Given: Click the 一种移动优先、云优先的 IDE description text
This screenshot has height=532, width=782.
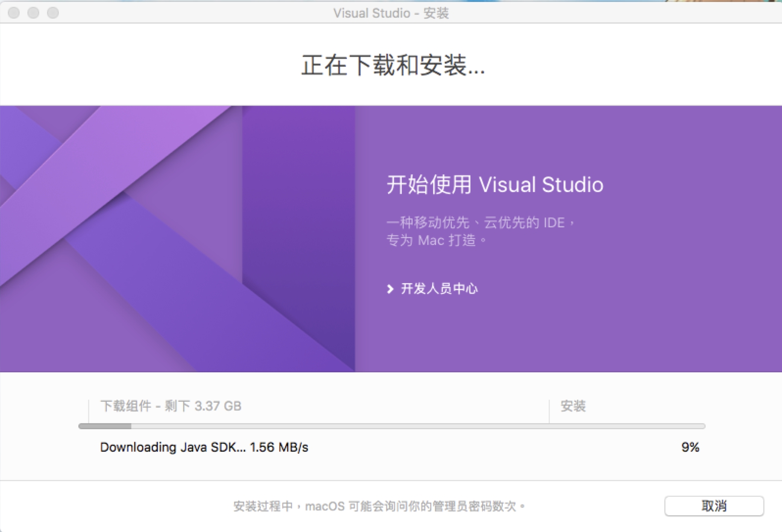Looking at the screenshot, I should pos(480,222).
